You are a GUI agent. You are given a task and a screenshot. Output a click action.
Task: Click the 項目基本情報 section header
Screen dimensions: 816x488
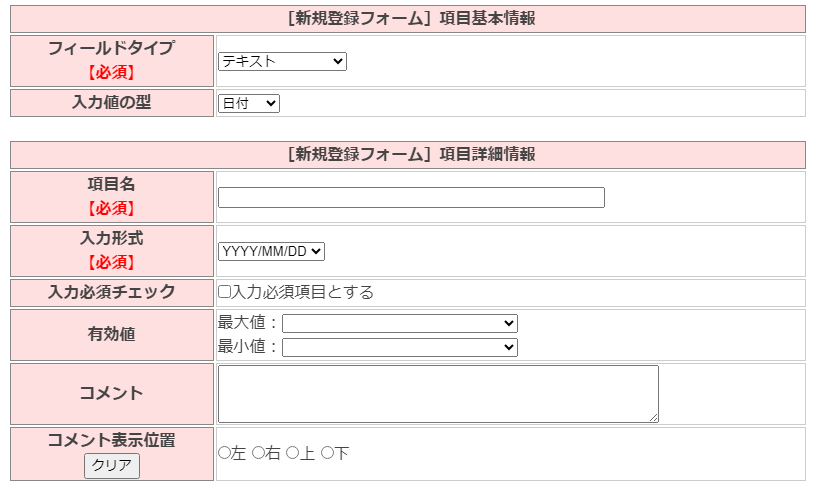coord(408,18)
